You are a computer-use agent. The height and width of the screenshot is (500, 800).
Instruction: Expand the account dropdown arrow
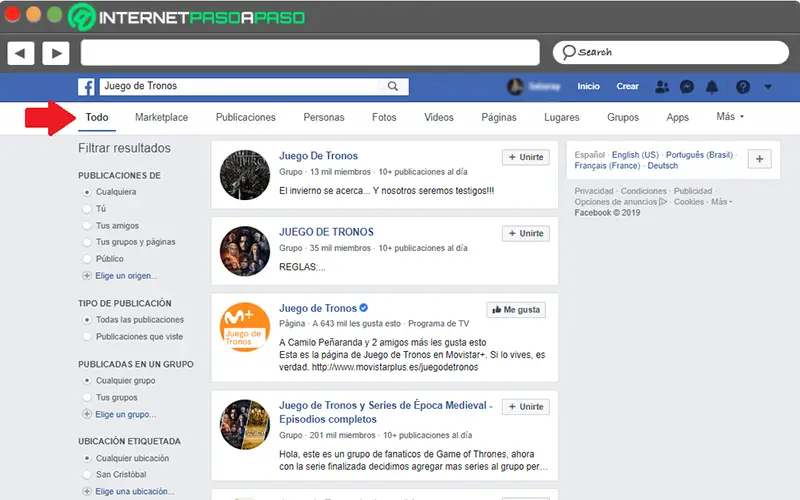(768, 87)
